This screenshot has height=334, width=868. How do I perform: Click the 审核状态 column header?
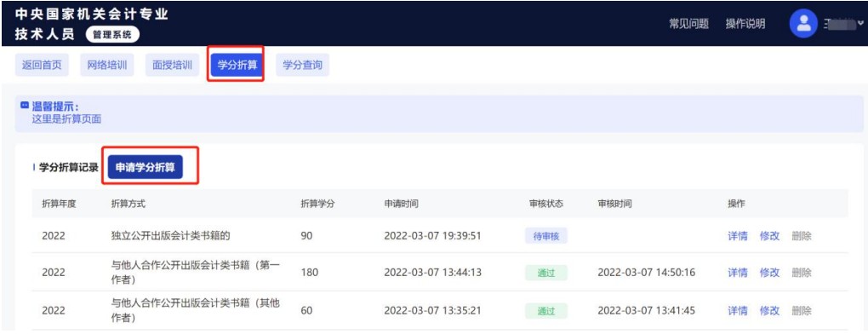click(546, 204)
